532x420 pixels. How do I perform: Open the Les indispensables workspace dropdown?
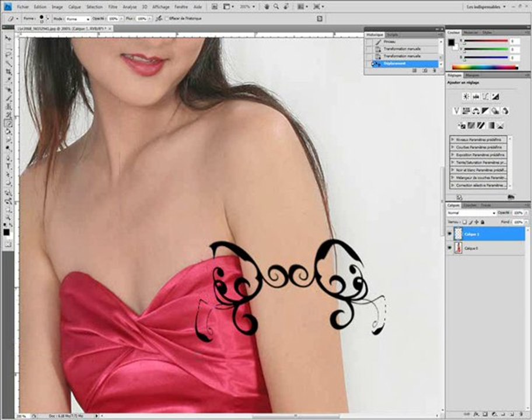486,6
